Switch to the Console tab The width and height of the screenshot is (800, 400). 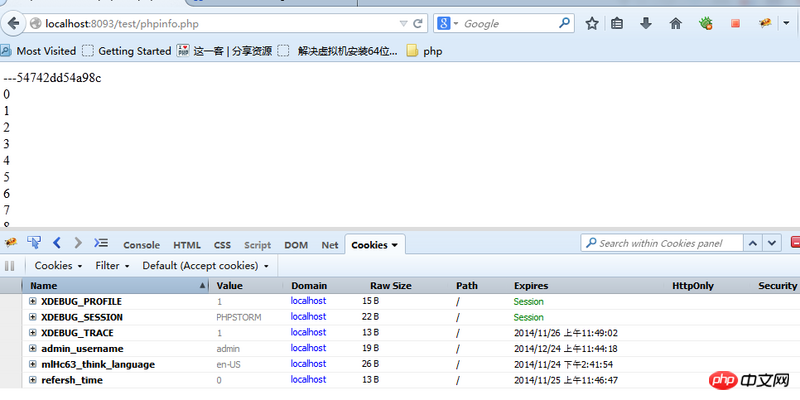click(x=141, y=245)
